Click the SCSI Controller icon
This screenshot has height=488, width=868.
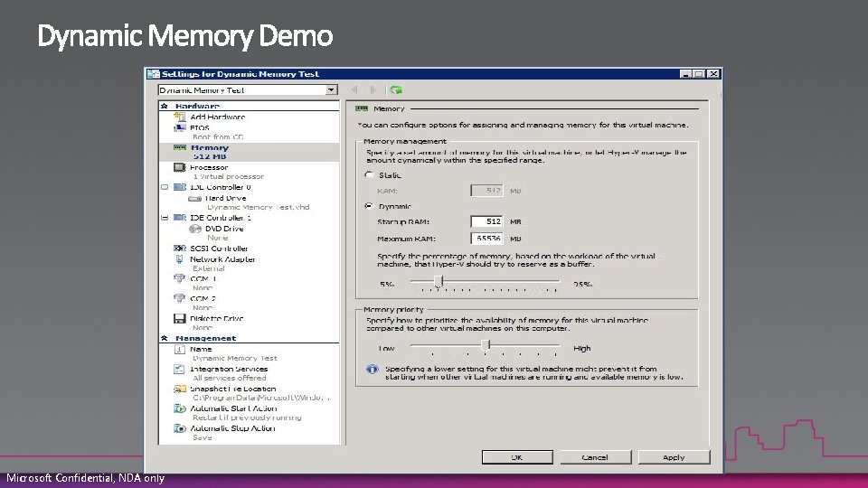(179, 249)
